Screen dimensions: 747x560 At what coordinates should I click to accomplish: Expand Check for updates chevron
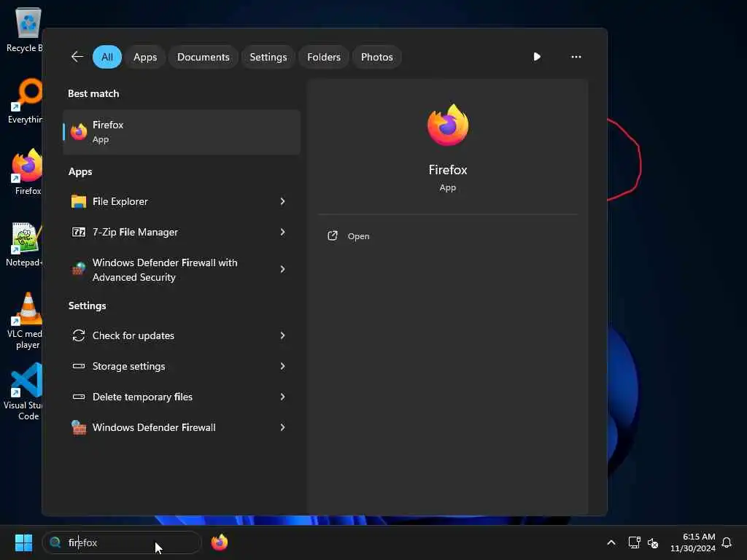[x=282, y=335]
